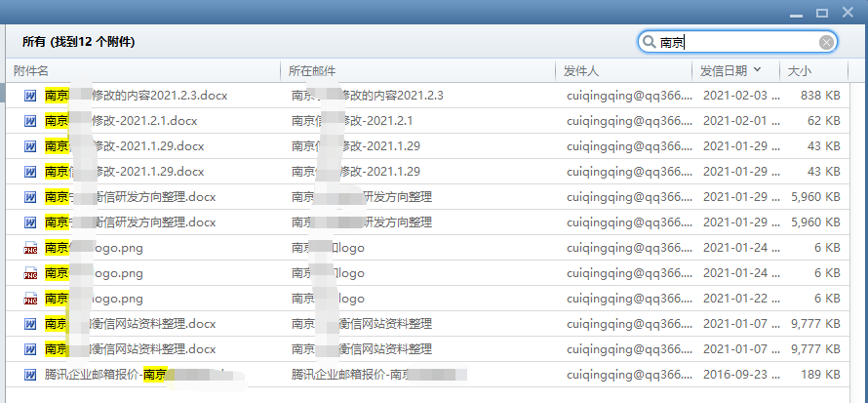Clear the search text with the X icon
The width and height of the screenshot is (868, 403).
tap(827, 42)
